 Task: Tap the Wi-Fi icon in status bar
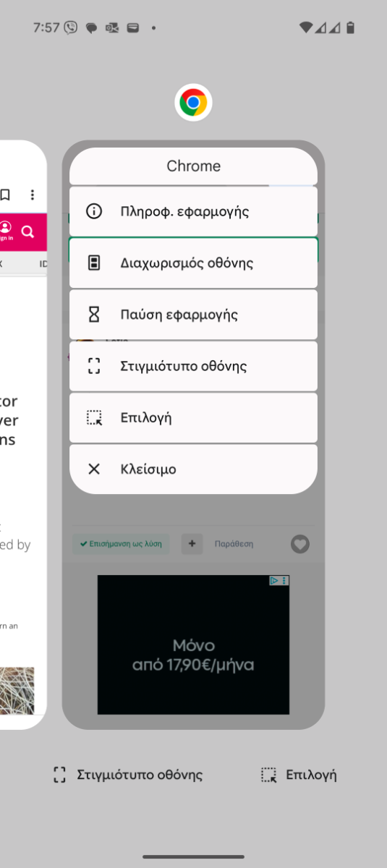306,27
